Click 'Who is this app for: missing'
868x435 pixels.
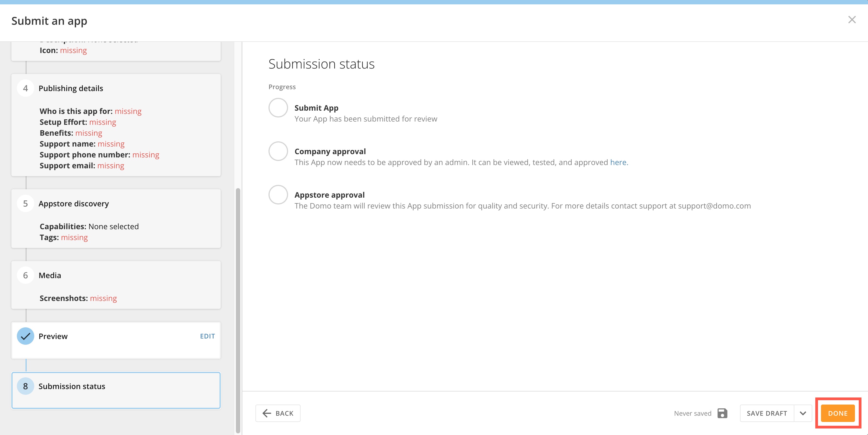90,111
